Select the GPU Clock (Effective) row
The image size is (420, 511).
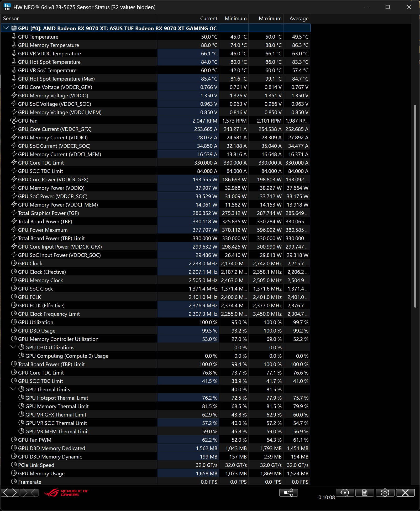[155, 272]
